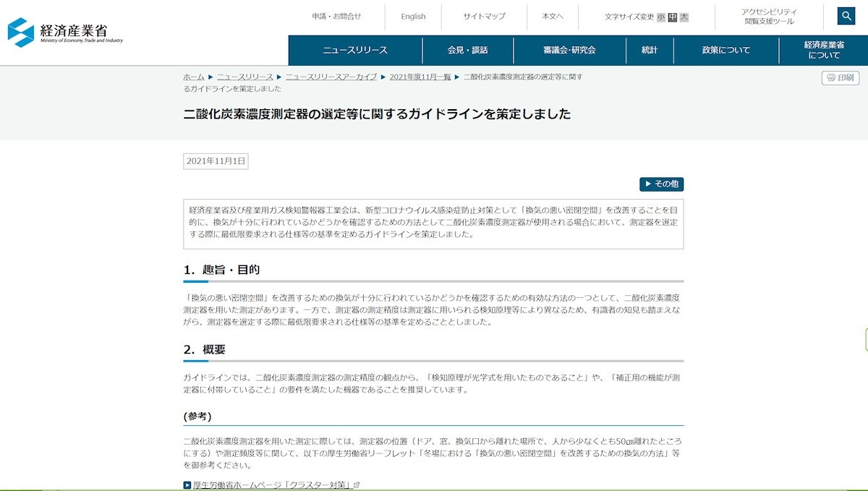The width and height of the screenshot is (868, 491).
Task: Open the 会見・談話 navigation menu
Action: pyautogui.click(x=468, y=51)
